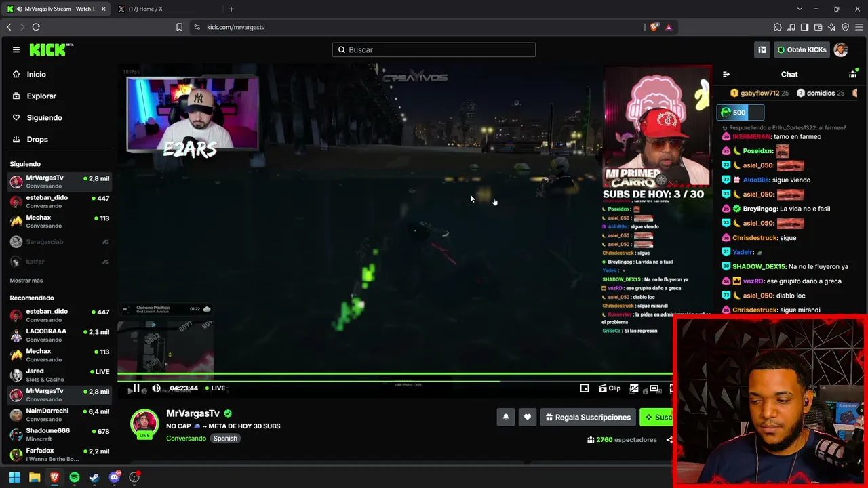The height and width of the screenshot is (488, 868).
Task: Open the user profile avatar menu
Action: tap(841, 49)
